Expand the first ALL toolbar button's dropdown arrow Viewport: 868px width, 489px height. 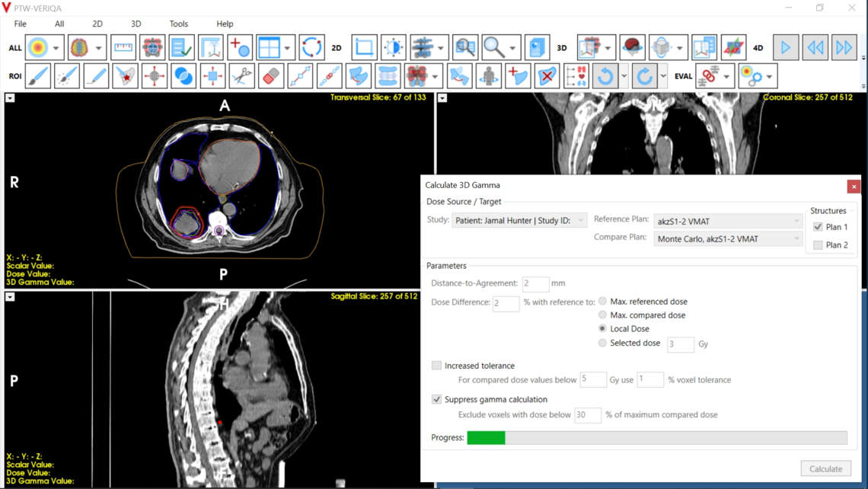[56, 46]
